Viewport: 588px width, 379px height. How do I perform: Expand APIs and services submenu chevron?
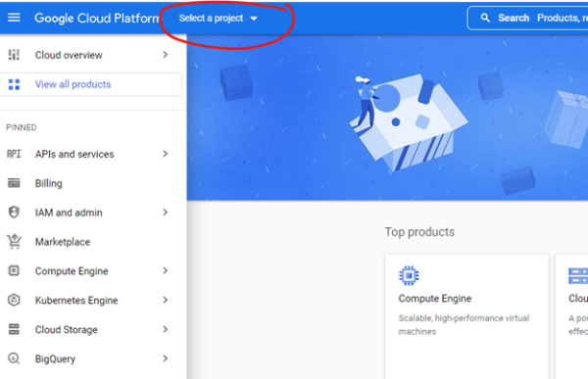click(x=166, y=154)
